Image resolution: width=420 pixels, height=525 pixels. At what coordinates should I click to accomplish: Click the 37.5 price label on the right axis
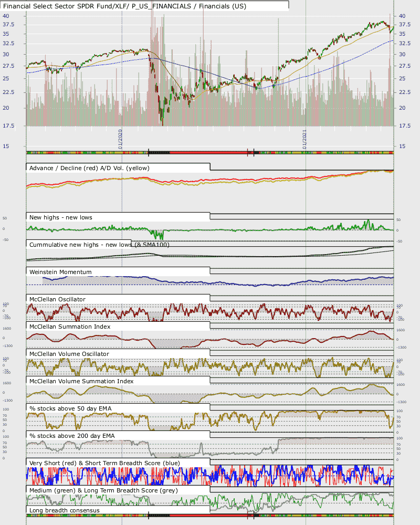[x=404, y=25]
